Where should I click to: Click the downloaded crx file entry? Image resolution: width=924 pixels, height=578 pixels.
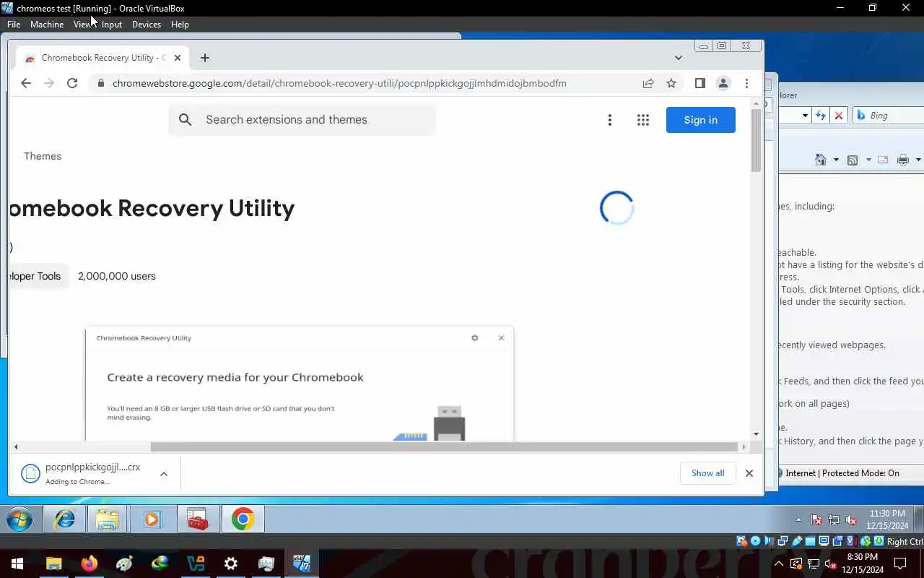pos(92,474)
